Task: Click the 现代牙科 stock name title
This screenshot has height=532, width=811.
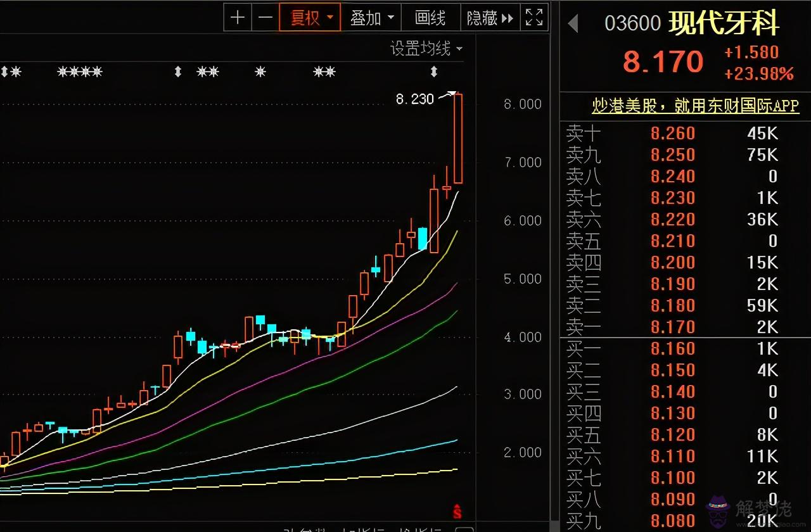Action: [x=724, y=23]
